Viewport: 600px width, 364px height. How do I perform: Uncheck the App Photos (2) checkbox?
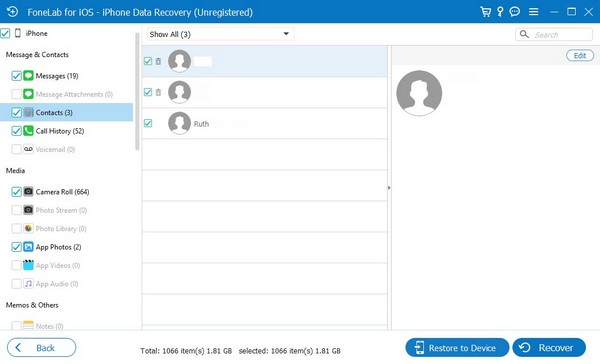[16, 246]
